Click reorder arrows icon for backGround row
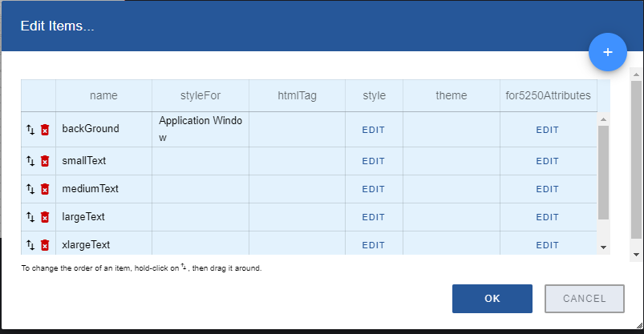This screenshot has width=644, height=334. 30,129
